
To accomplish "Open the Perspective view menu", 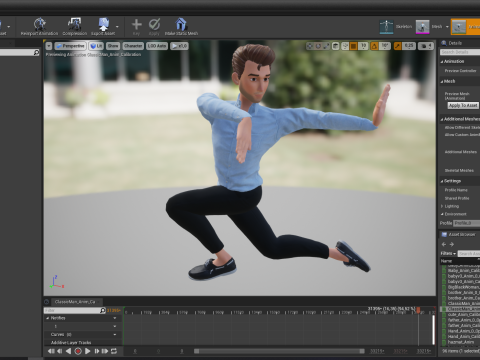I will 70,46.
